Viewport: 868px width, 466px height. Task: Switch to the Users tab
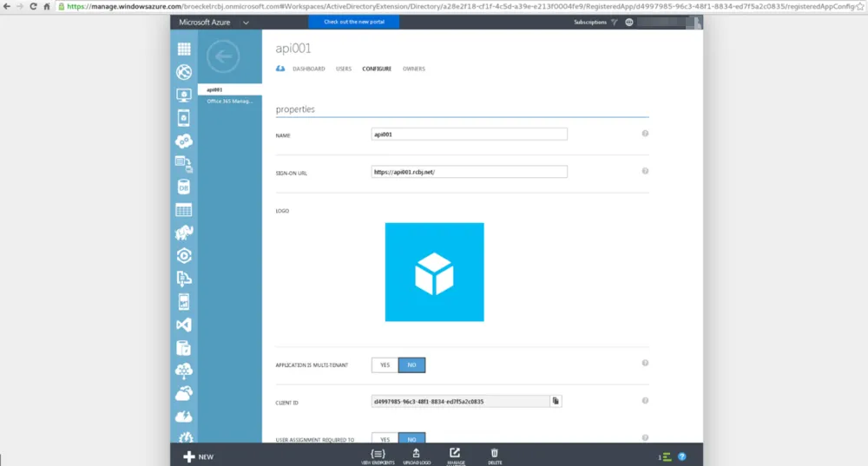pyautogui.click(x=344, y=69)
